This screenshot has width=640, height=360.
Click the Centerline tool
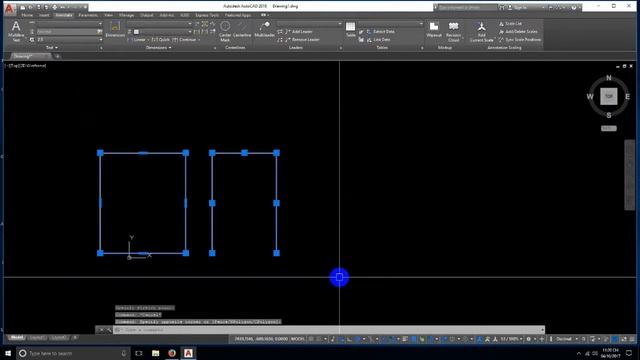click(x=242, y=29)
